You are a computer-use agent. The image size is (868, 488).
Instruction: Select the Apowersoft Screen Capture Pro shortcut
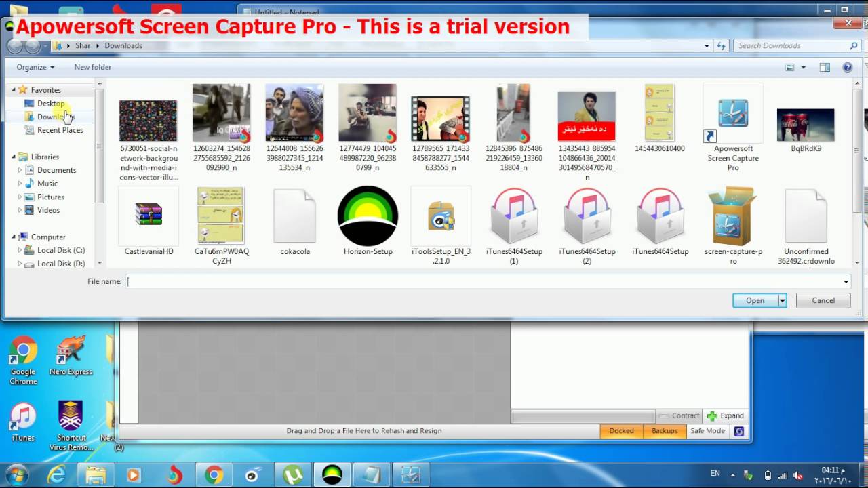click(733, 128)
